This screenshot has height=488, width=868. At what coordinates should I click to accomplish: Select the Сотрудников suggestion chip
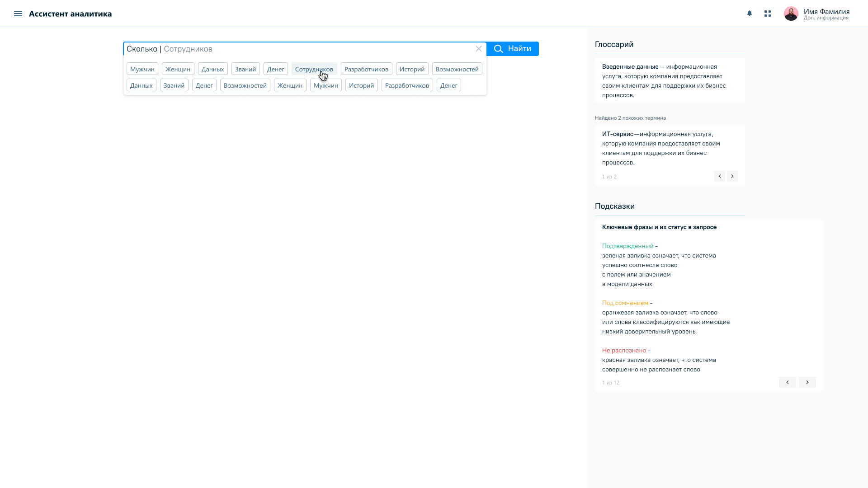(314, 69)
